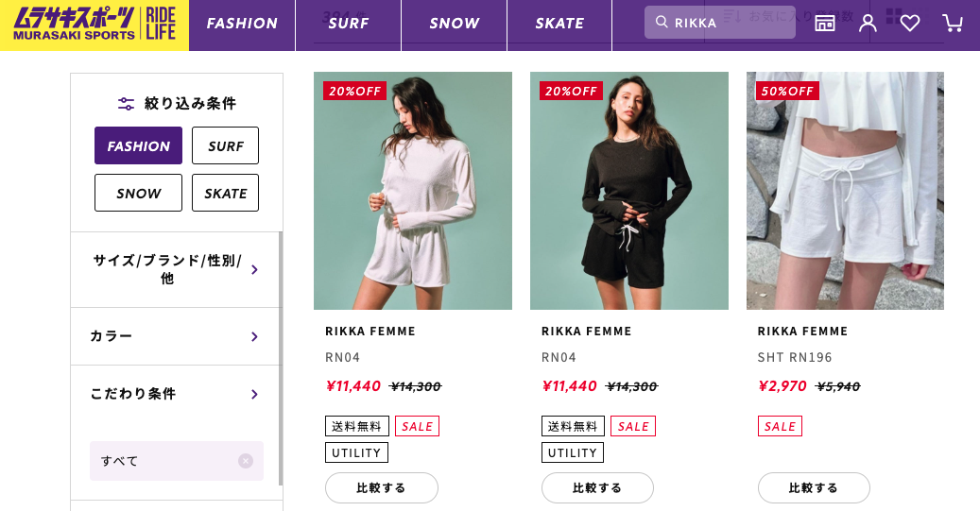Toggle the SURF filter button
The width and height of the screenshot is (980, 511).
(225, 145)
